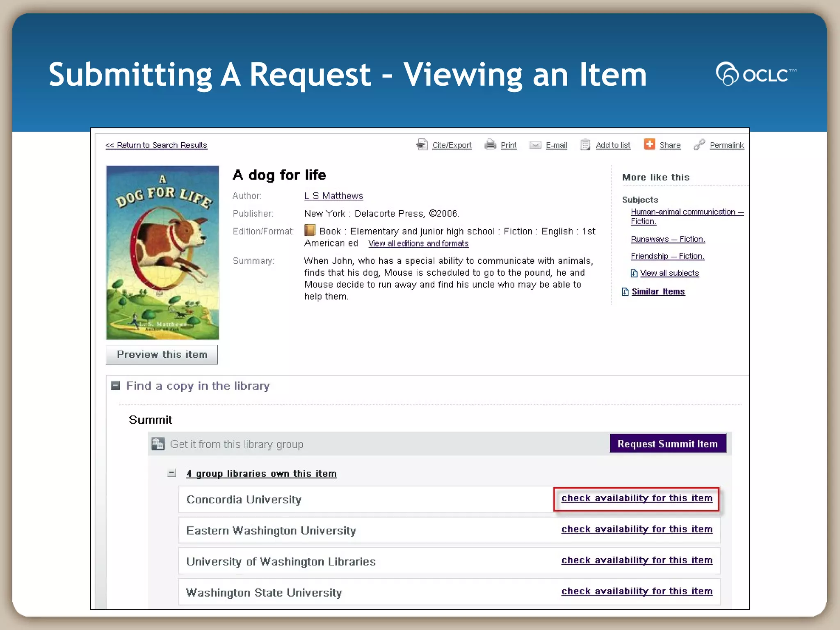Collapse the Find a copy in the library section
This screenshot has height=630, width=840.
tap(116, 386)
